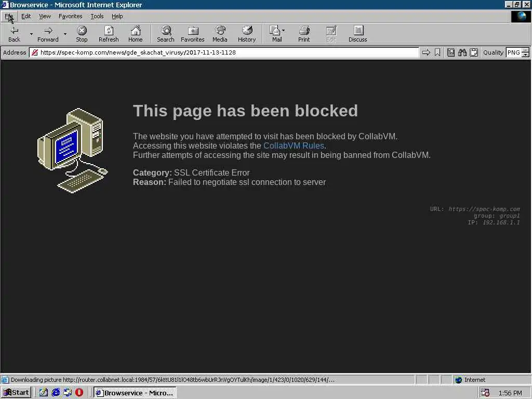Print the page with Print button
The width and height of the screenshot is (532, 399).
pos(304,34)
